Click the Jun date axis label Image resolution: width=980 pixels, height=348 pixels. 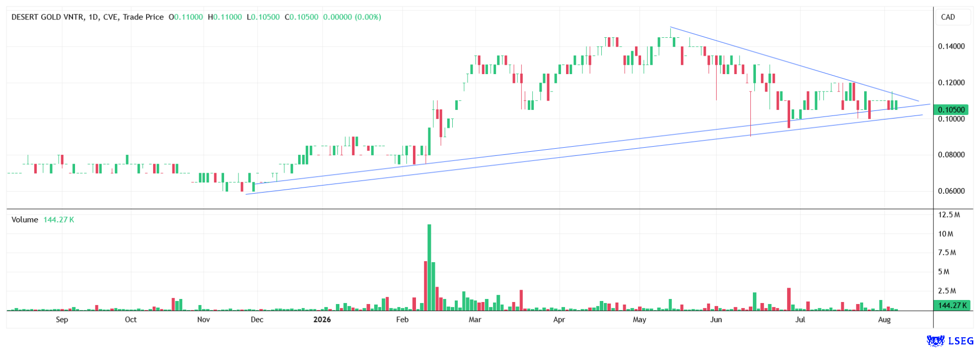coord(716,319)
